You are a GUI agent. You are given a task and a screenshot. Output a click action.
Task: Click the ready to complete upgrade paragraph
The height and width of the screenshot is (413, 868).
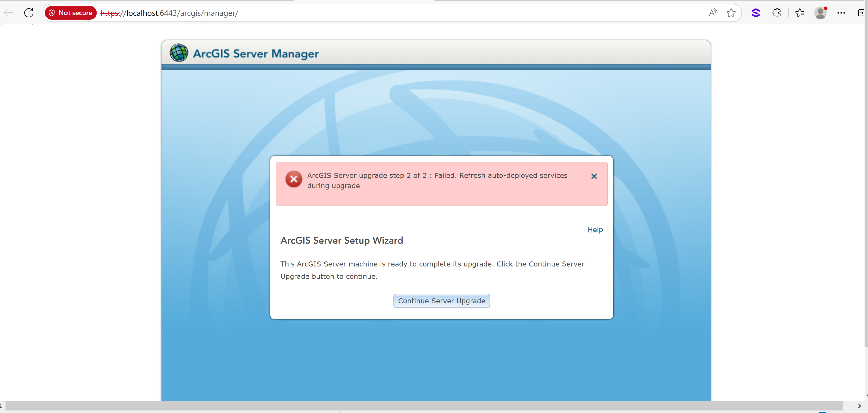(x=432, y=270)
